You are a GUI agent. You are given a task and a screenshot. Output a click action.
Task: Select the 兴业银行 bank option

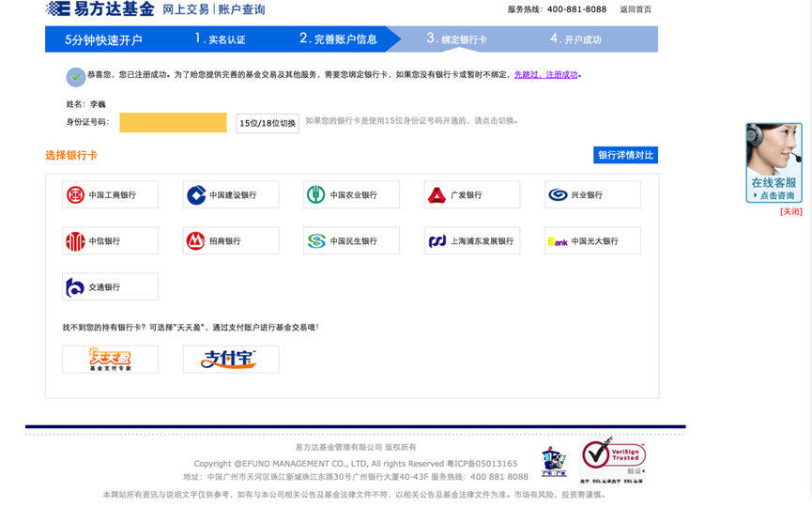[x=593, y=194]
